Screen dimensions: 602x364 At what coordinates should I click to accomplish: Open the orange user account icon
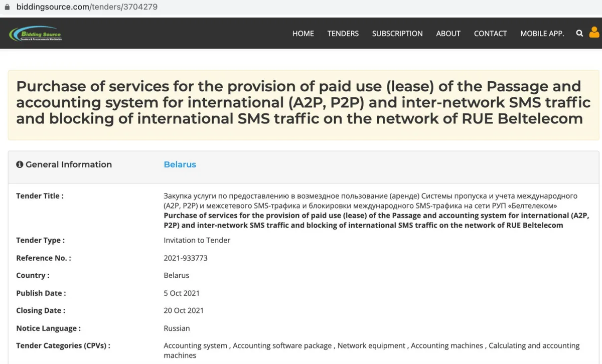594,33
